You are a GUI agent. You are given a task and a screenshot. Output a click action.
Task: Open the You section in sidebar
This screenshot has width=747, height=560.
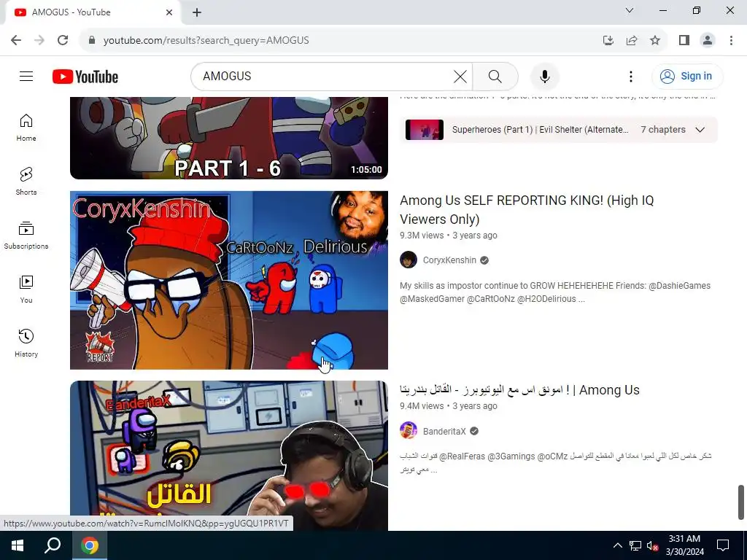click(x=26, y=289)
